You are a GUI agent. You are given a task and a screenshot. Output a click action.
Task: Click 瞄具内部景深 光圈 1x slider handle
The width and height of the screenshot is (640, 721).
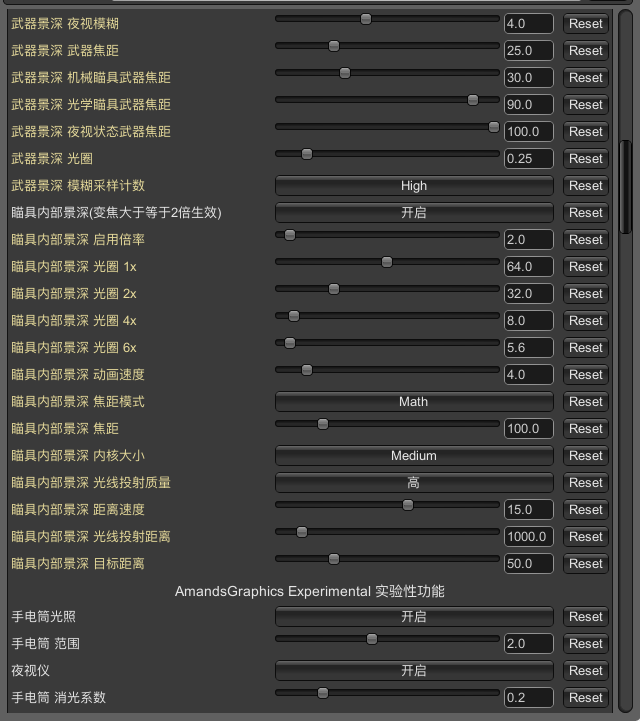pos(387,262)
